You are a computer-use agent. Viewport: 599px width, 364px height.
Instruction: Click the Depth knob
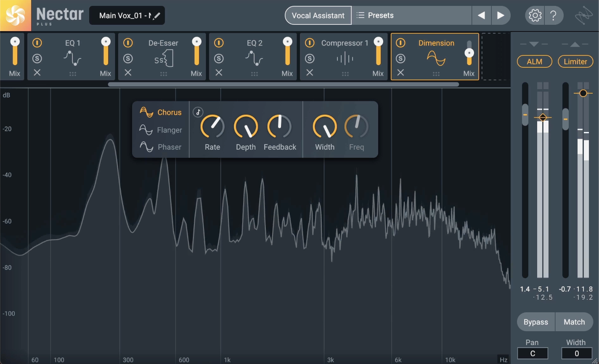tap(246, 127)
